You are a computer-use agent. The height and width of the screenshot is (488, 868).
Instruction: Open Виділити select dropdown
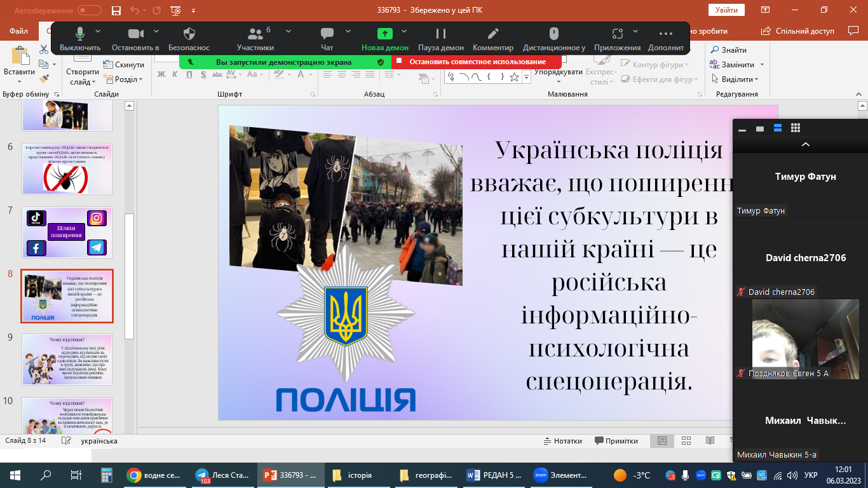[x=735, y=79]
